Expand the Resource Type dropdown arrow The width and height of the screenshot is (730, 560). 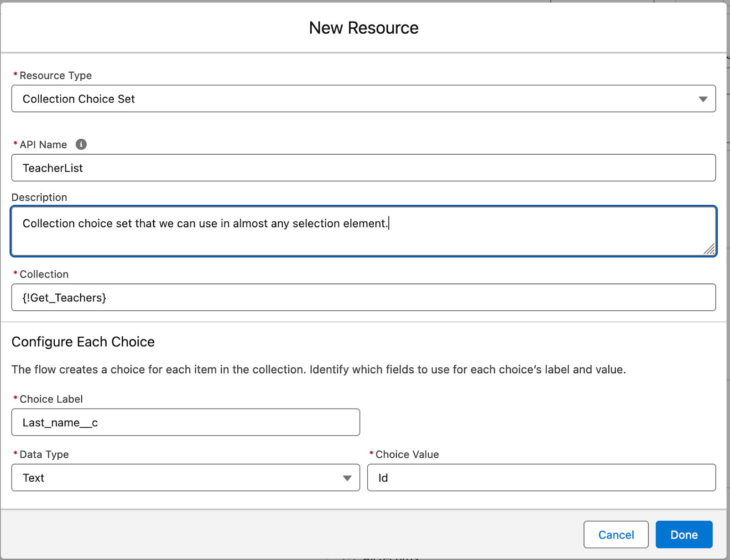[703, 99]
